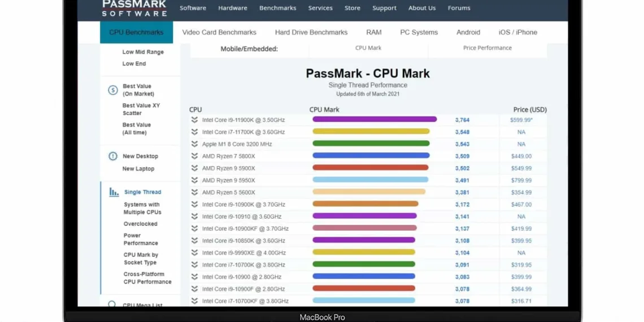Click the CPU Mega List magnifier icon
This screenshot has height=322, width=644.
click(112, 304)
